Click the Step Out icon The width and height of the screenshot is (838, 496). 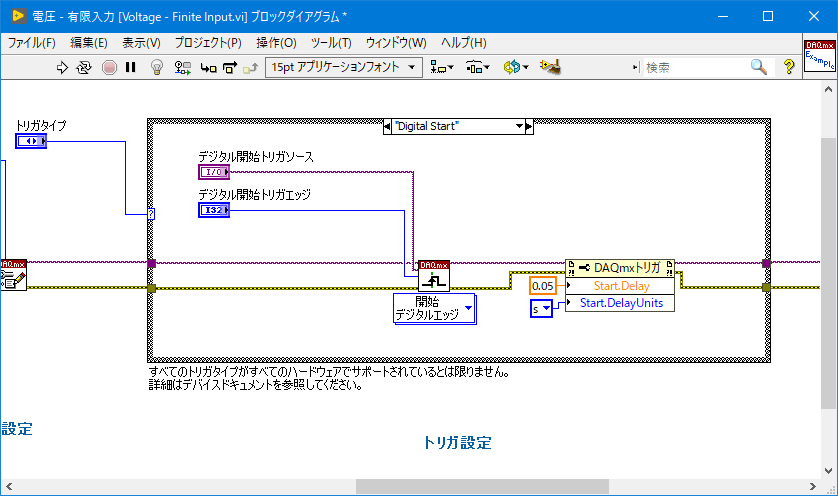point(251,67)
